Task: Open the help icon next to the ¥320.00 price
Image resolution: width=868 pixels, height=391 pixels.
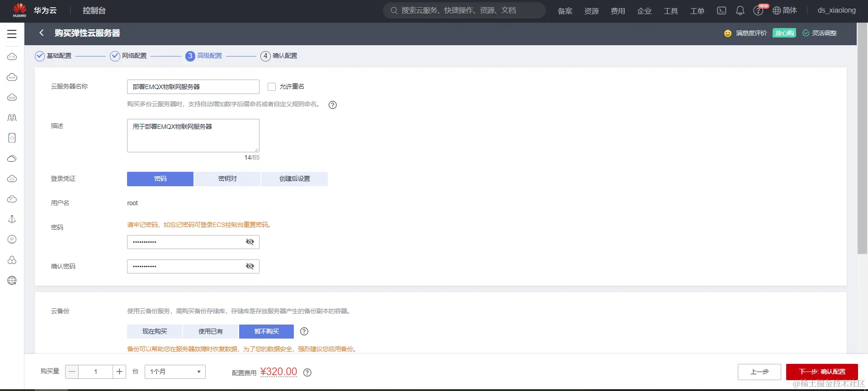Action: [307, 372]
